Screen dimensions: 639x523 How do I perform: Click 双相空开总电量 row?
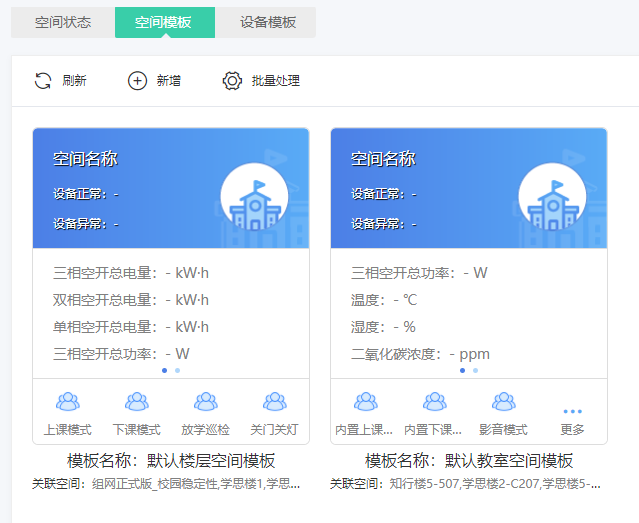point(131,300)
